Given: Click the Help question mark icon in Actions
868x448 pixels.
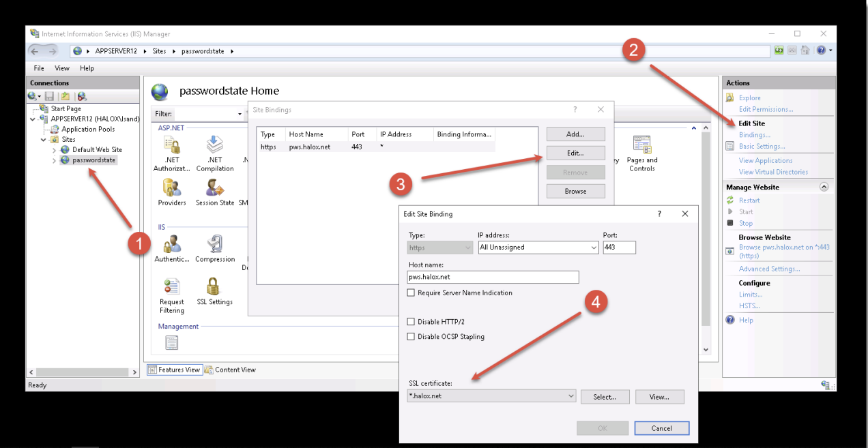Looking at the screenshot, I should click(730, 320).
